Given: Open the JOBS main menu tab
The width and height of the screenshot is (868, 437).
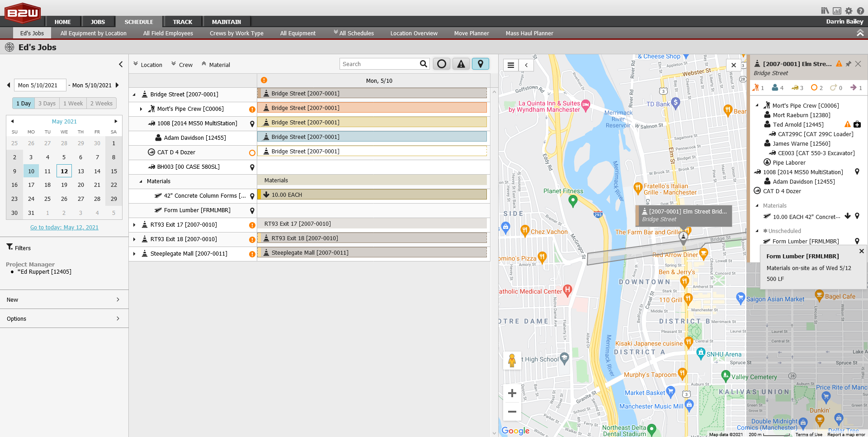Looking at the screenshot, I should click(x=98, y=22).
